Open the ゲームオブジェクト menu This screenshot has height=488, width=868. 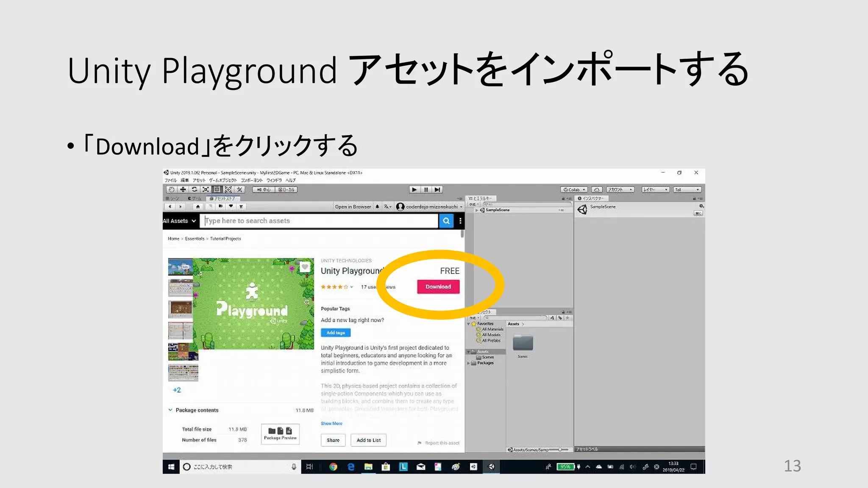point(223,180)
